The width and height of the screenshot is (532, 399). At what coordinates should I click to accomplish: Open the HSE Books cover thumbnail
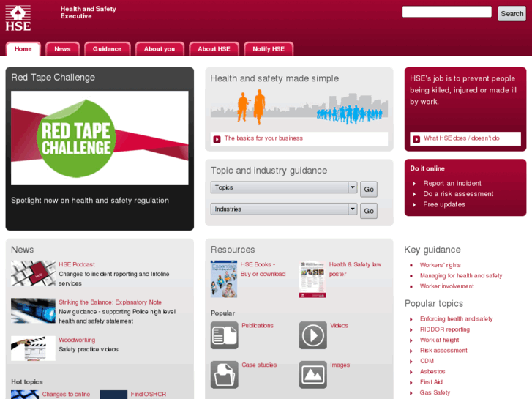pyautogui.click(x=224, y=279)
